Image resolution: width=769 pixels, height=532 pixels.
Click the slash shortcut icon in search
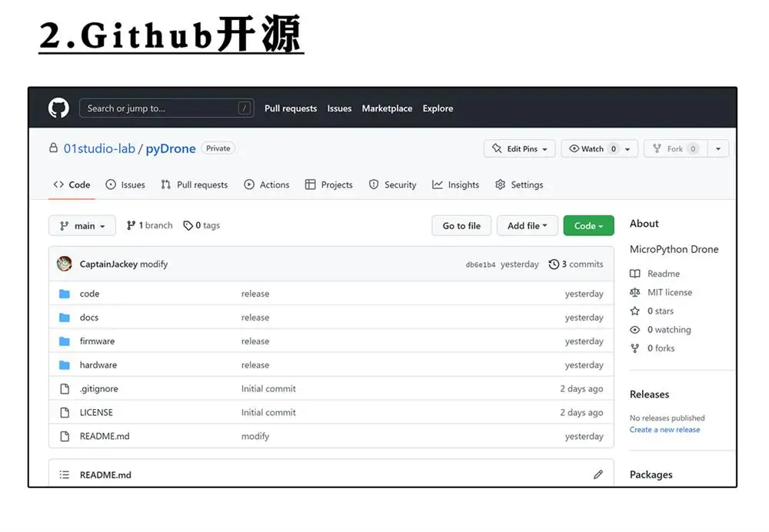(x=244, y=108)
